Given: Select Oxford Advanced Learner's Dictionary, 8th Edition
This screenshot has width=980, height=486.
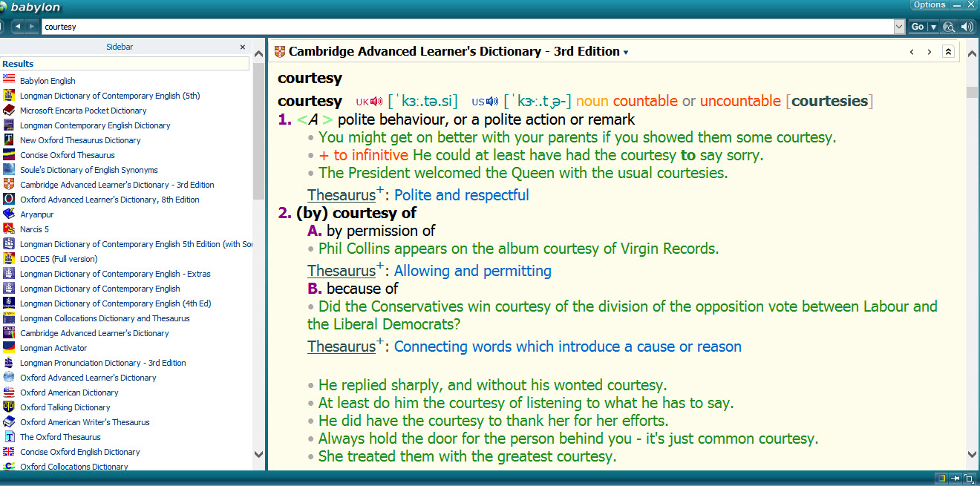Looking at the screenshot, I should 109,200.
